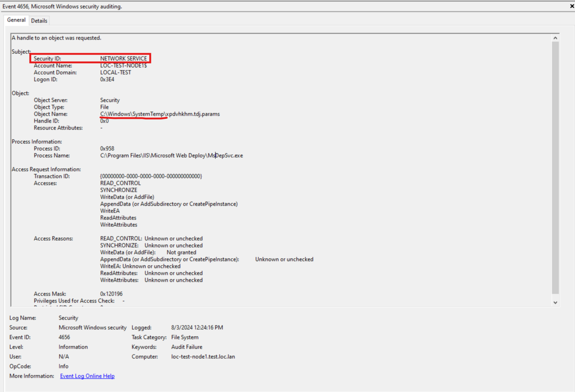Image resolution: width=575 pixels, height=392 pixels.
Task: Open the Event Log Online Help link
Action: (87, 376)
